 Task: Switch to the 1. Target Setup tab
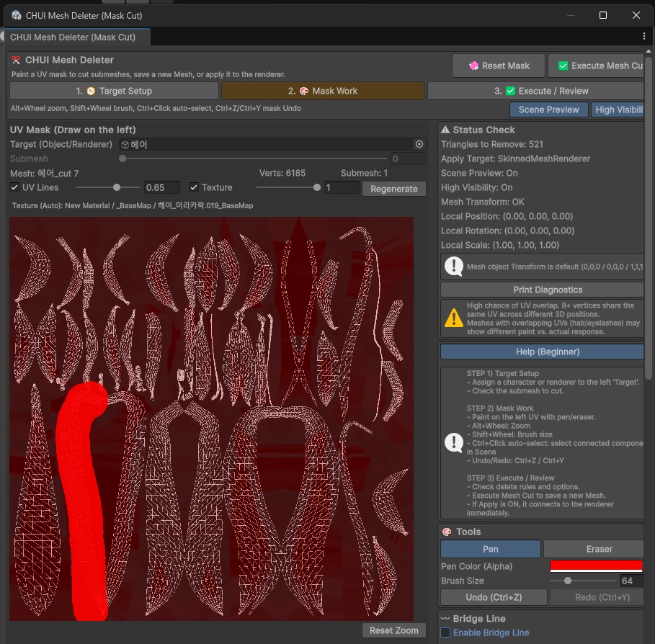[x=114, y=91]
